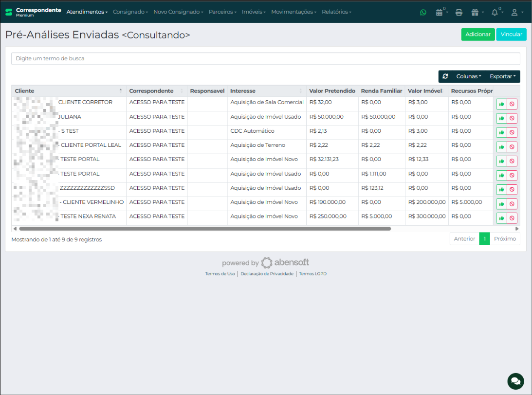Image resolution: width=532 pixels, height=395 pixels.
Task: Expand the Colunas dropdown
Action: (x=468, y=76)
